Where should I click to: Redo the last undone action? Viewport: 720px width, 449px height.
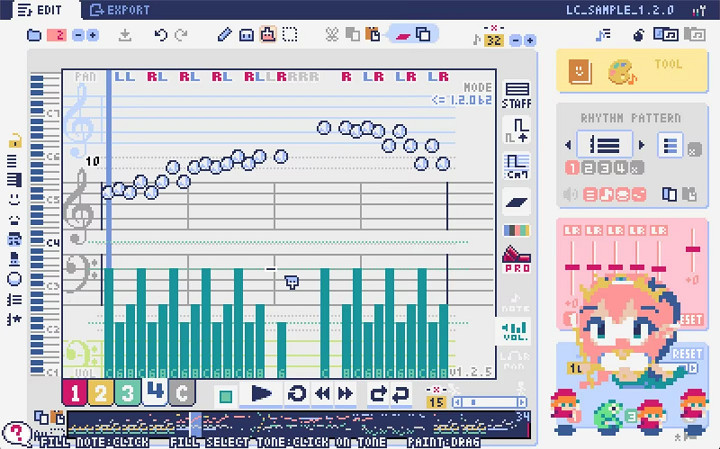coord(182,35)
